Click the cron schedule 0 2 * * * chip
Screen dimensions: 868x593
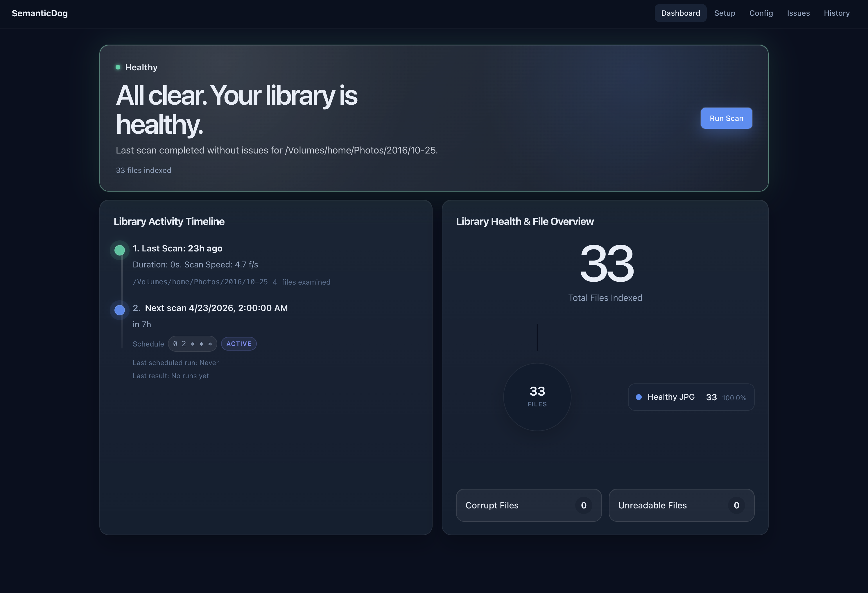coord(192,344)
